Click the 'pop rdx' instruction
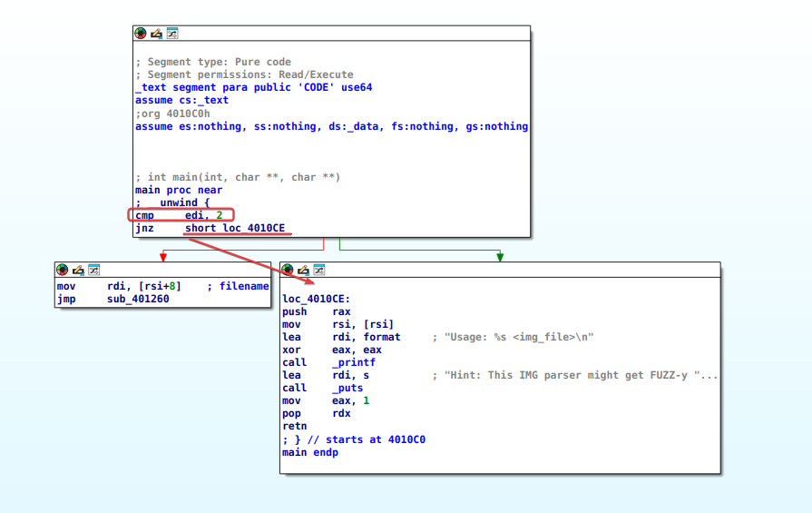Screen dimensions: 812x513 (317, 413)
